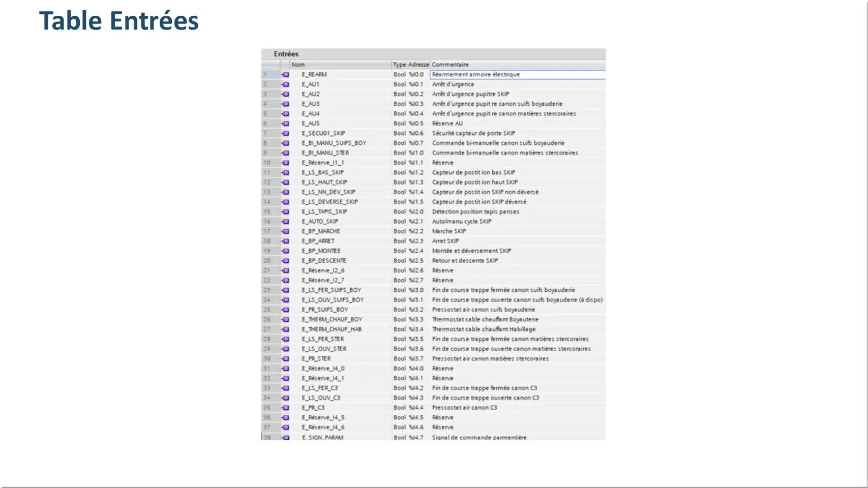Viewport: 868px width, 488px height.
Task: Click the name E_Réserve_I4_0
Action: tap(323, 369)
